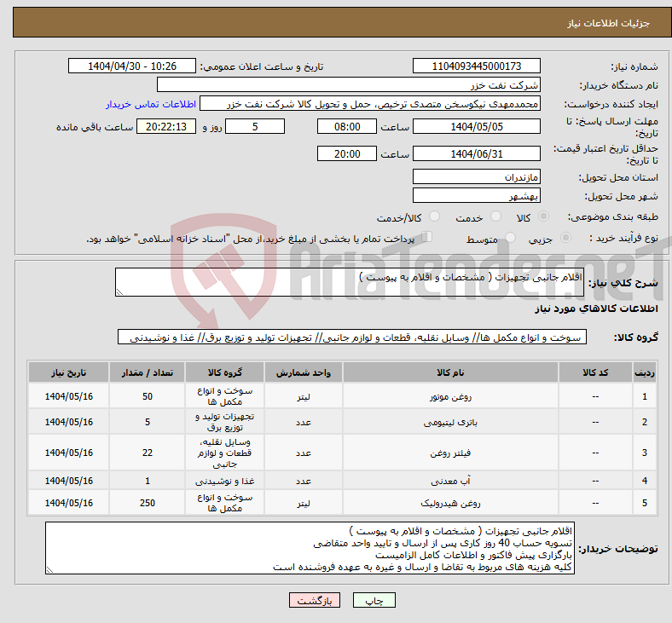
Task: Select the روغن هیدرولیک item cell
Action: pos(450,503)
